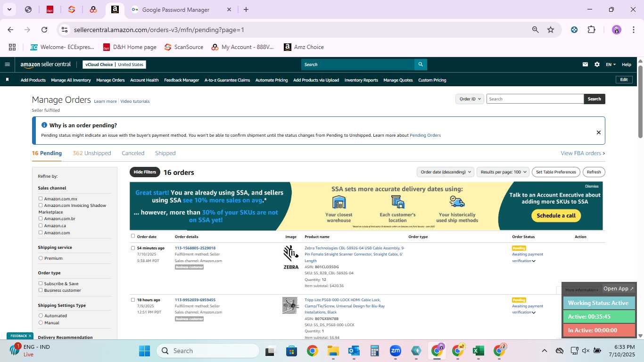This screenshot has width=644, height=362.
Task: Open the Results per page dropdown
Action: (503, 172)
